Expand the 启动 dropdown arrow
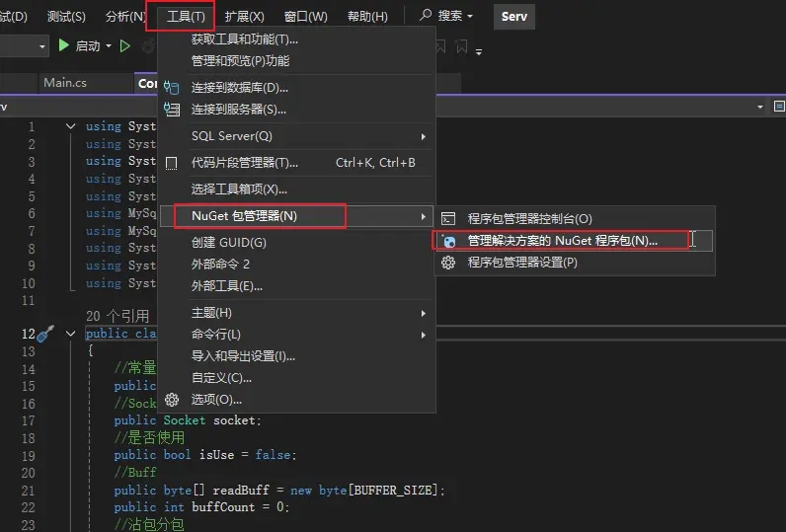 [109, 46]
